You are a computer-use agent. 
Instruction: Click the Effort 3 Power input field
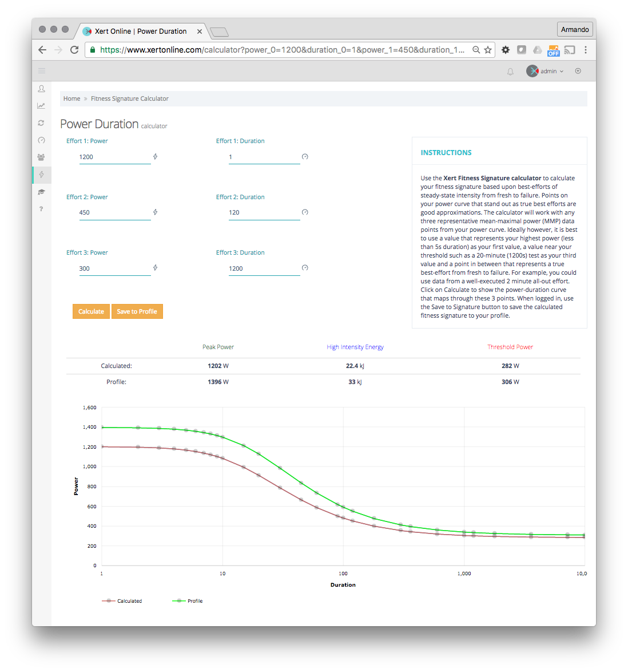115,268
